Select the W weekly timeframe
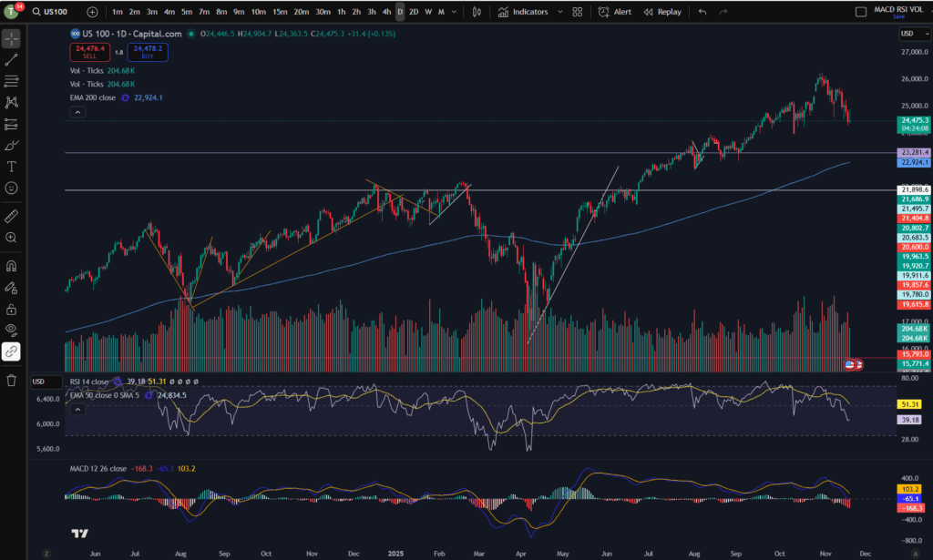Screen dimensions: 933x560 [x=428, y=12]
